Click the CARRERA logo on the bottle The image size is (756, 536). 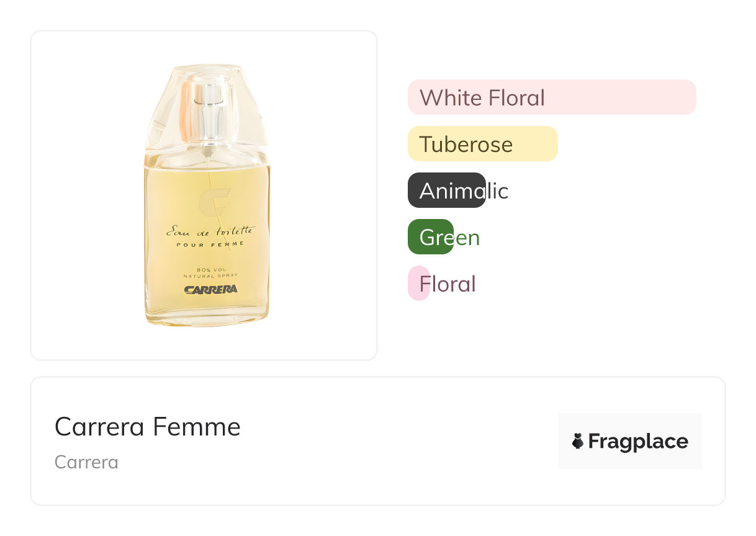210,289
